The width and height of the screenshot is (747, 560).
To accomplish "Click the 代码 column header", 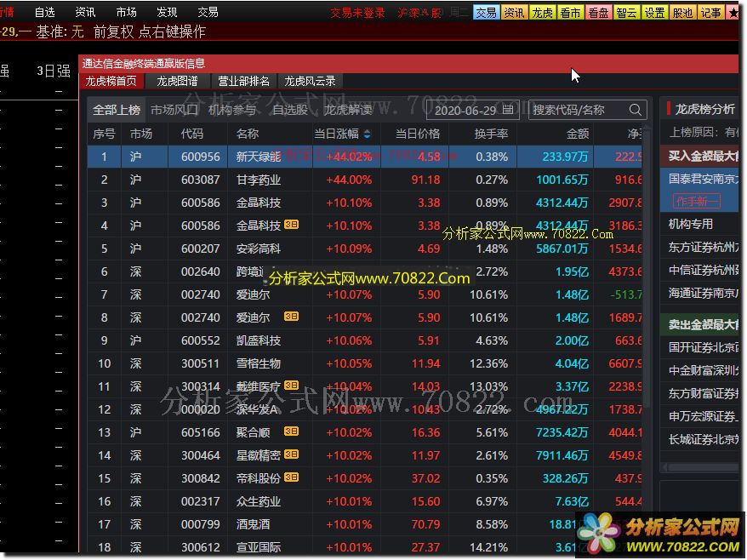I will pos(192,134).
